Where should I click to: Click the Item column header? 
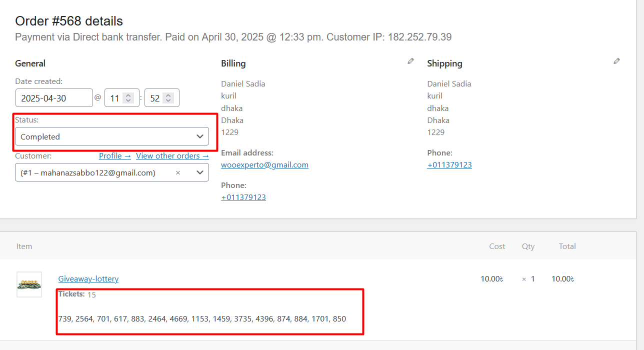click(24, 246)
